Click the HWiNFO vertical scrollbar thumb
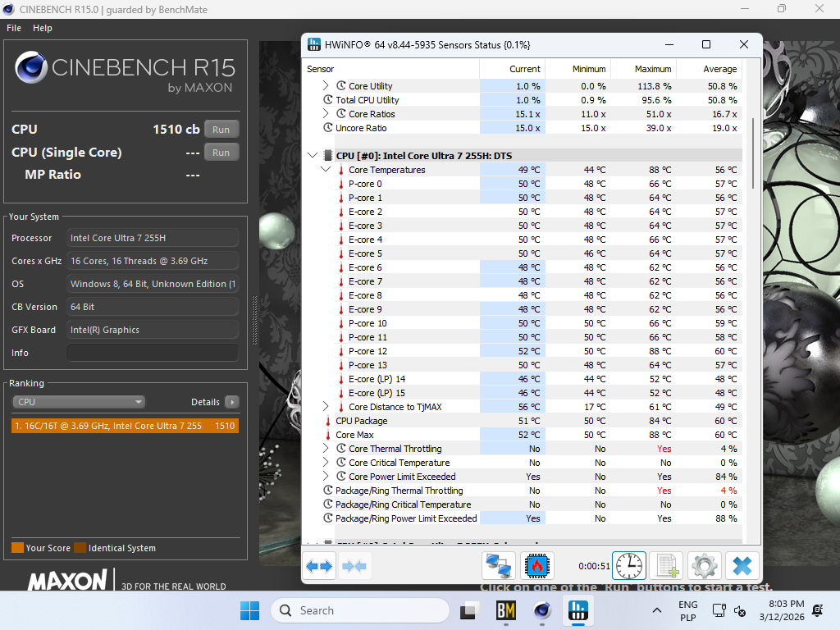840x630 pixels. tap(753, 153)
